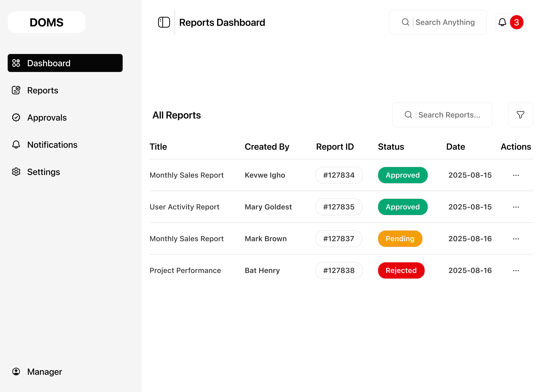Open actions menu for report #127834
The height and width of the screenshot is (392, 552).
point(516,175)
